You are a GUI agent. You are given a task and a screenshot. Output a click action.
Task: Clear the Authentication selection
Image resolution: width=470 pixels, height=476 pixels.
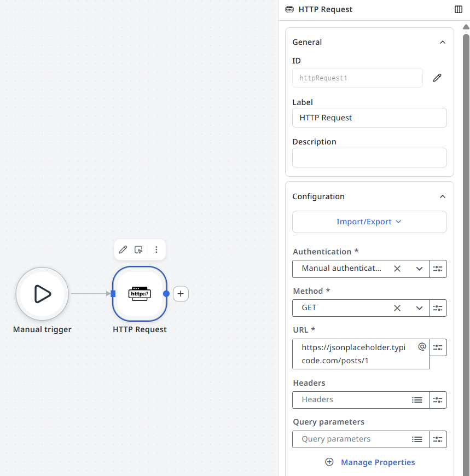pyautogui.click(x=397, y=269)
